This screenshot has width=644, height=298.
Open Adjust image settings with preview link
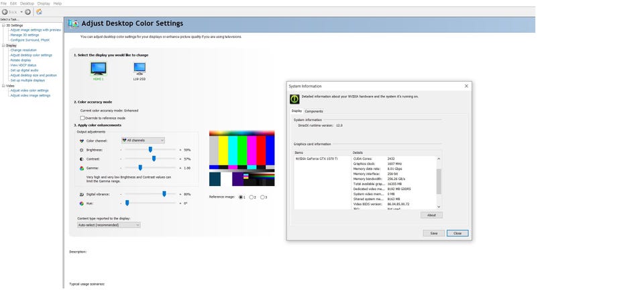(x=36, y=30)
